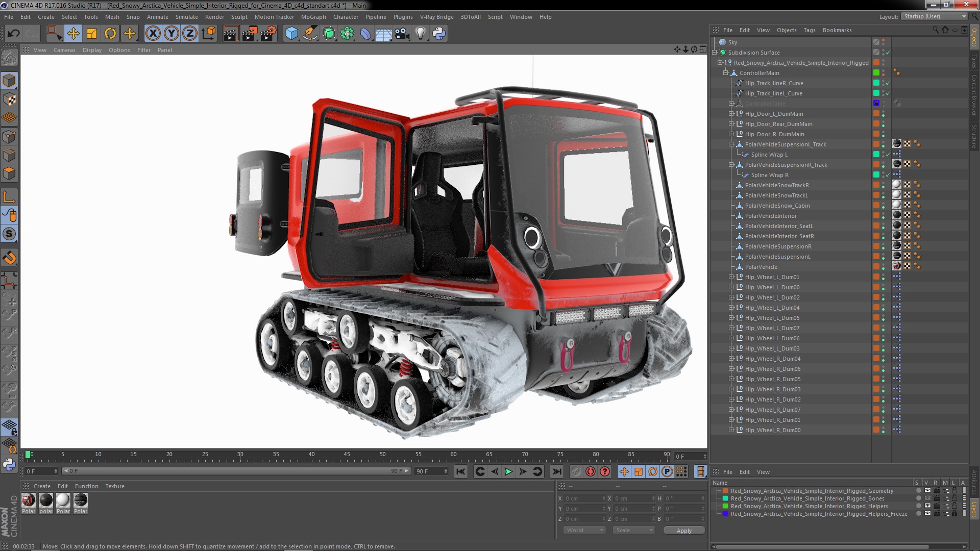Open the World coordinate dropdown
The image size is (980, 551).
coord(584,530)
